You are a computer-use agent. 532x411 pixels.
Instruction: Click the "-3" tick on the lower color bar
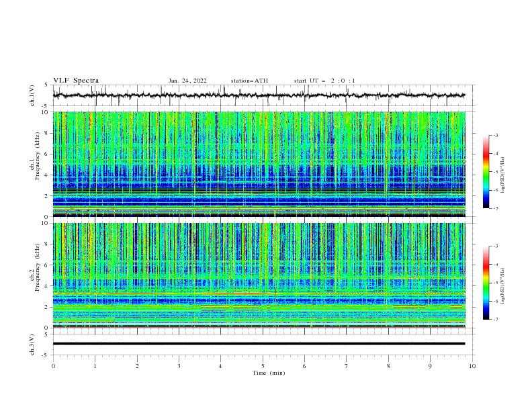(x=495, y=246)
